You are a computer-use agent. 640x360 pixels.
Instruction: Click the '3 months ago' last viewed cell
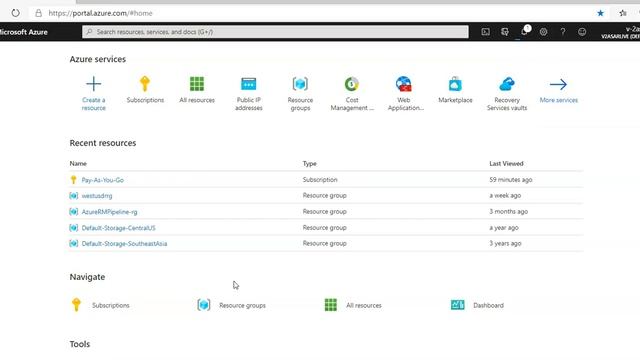(509, 211)
